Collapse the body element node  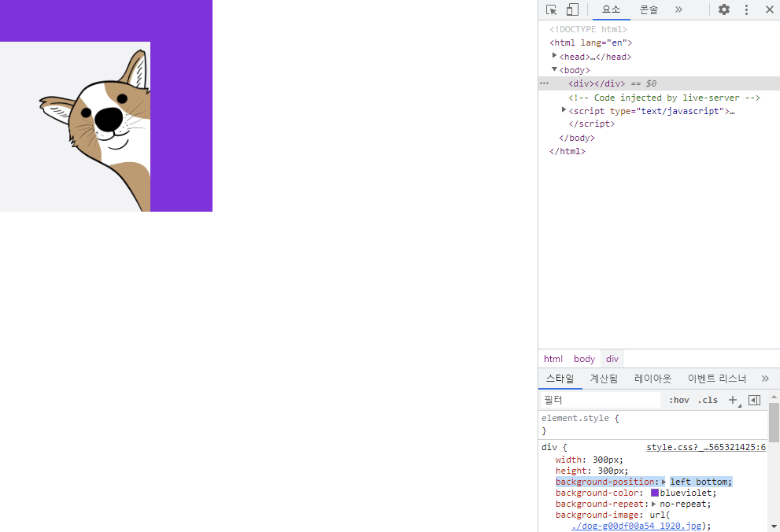(x=554, y=69)
